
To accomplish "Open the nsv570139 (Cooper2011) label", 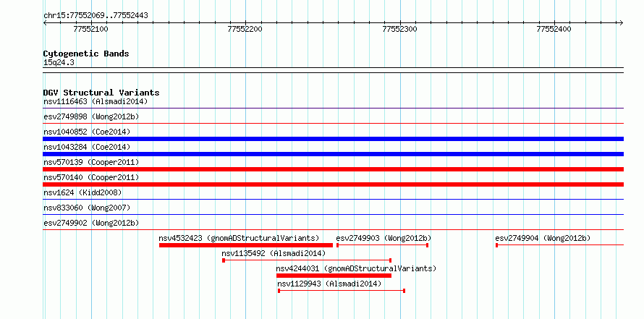I will [91, 162].
